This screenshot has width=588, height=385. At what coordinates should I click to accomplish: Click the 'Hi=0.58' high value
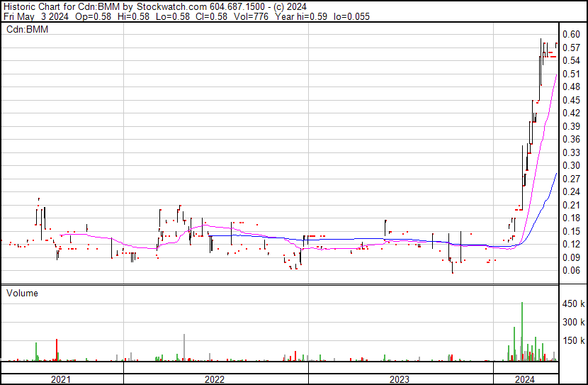coord(133,16)
